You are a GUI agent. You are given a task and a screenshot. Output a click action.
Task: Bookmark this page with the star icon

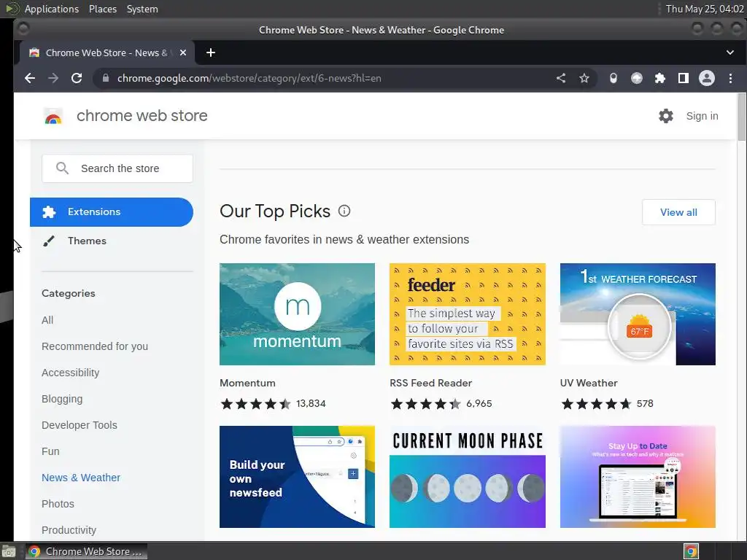click(584, 78)
